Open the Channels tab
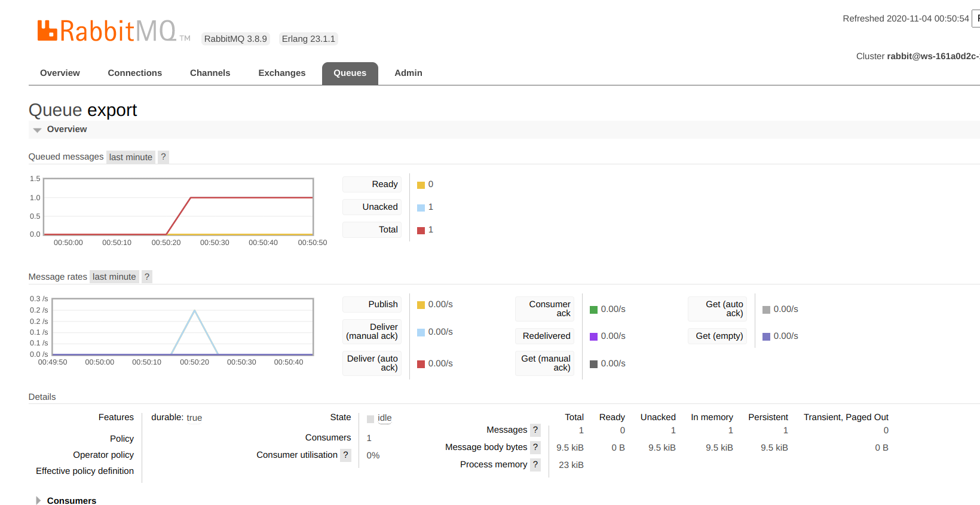This screenshot has height=505, width=980. (x=210, y=73)
